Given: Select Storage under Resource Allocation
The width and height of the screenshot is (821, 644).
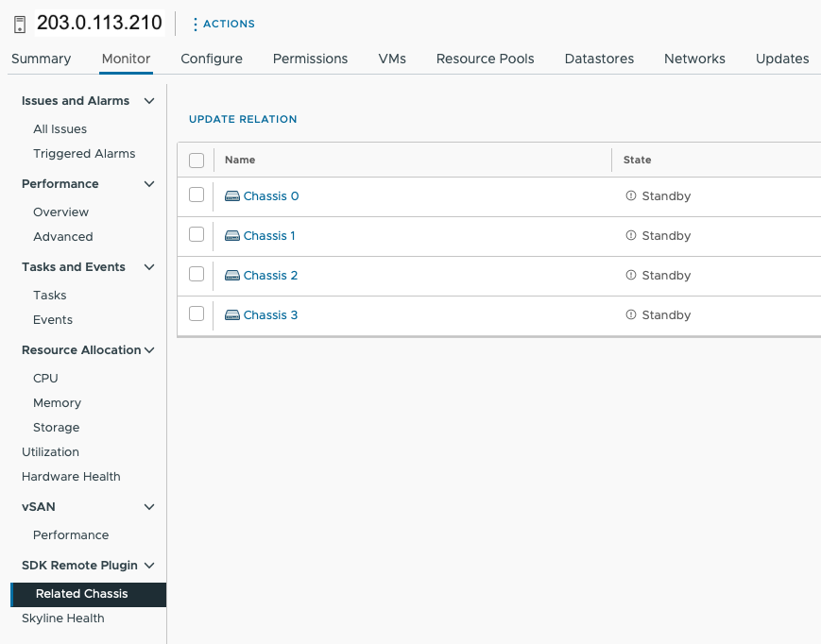Looking at the screenshot, I should point(56,428).
